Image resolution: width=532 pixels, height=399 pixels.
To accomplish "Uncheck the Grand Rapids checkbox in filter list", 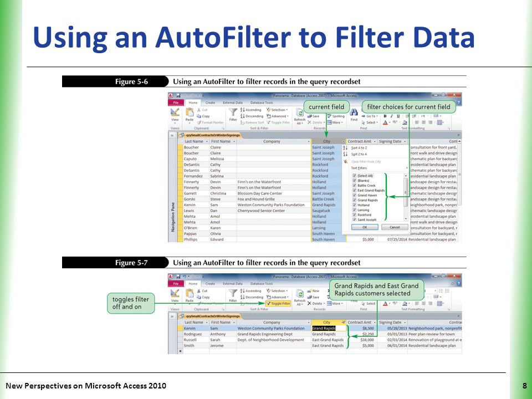I will tap(354, 200).
